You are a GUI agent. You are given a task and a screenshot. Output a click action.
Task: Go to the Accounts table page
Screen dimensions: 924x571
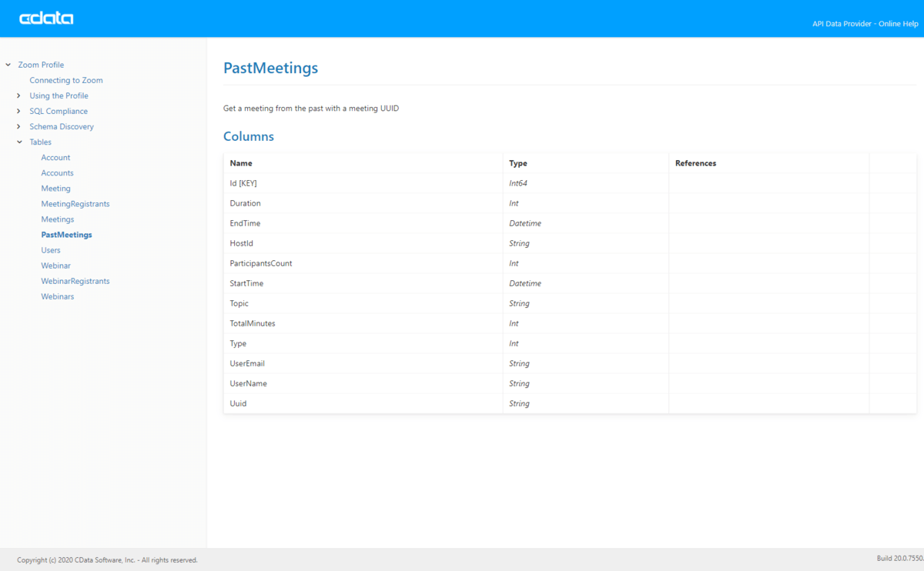pyautogui.click(x=57, y=172)
